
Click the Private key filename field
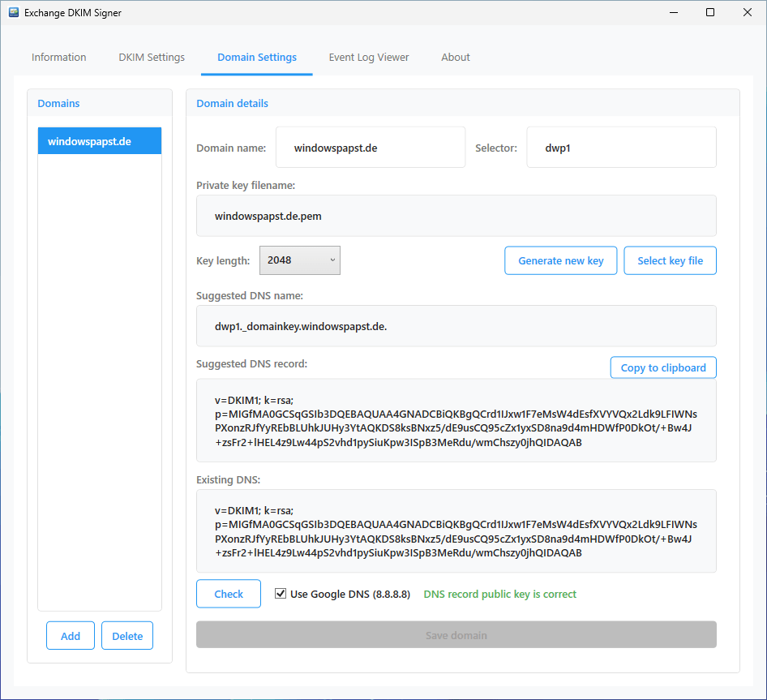[456, 216]
